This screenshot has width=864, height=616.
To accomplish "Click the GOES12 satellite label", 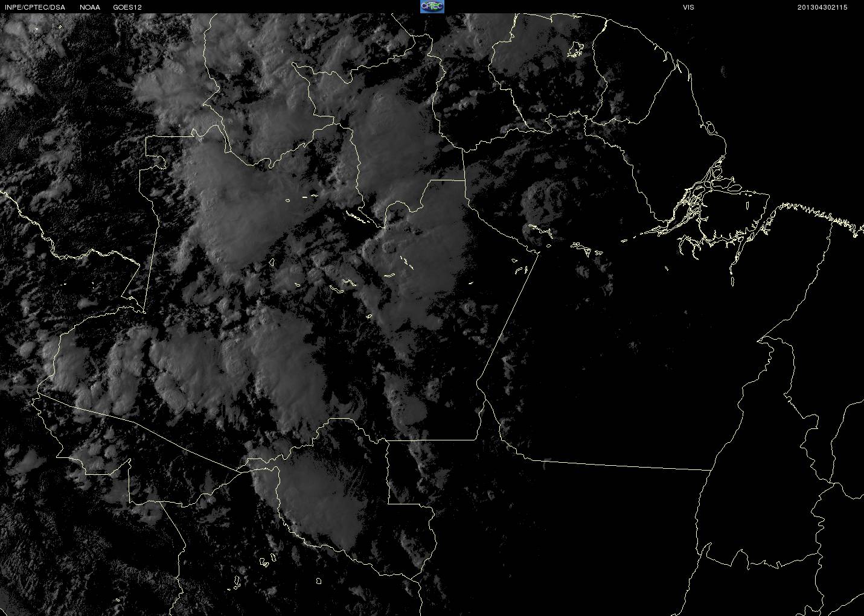I will click(x=127, y=7).
